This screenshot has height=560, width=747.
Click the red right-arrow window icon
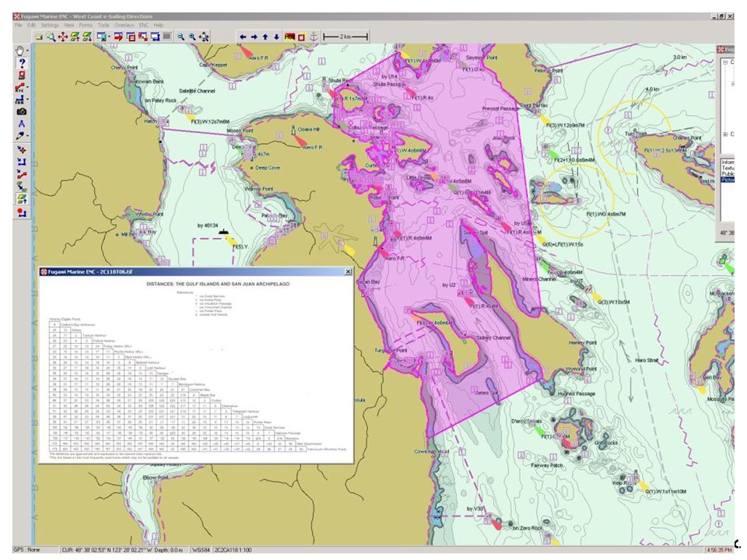[118, 37]
